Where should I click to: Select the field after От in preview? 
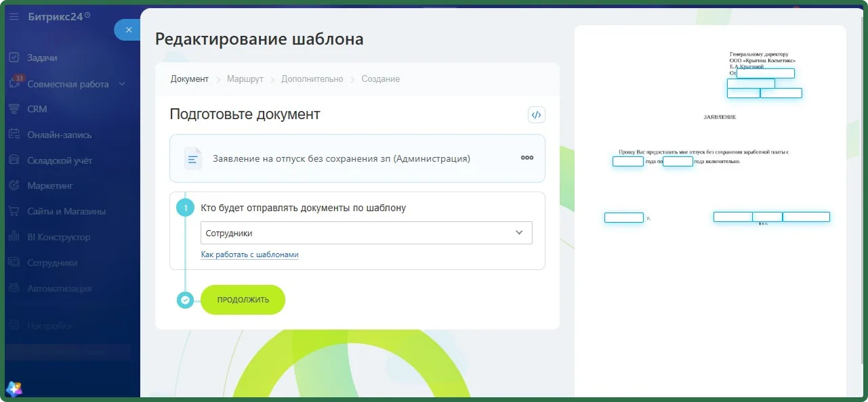[765, 73]
